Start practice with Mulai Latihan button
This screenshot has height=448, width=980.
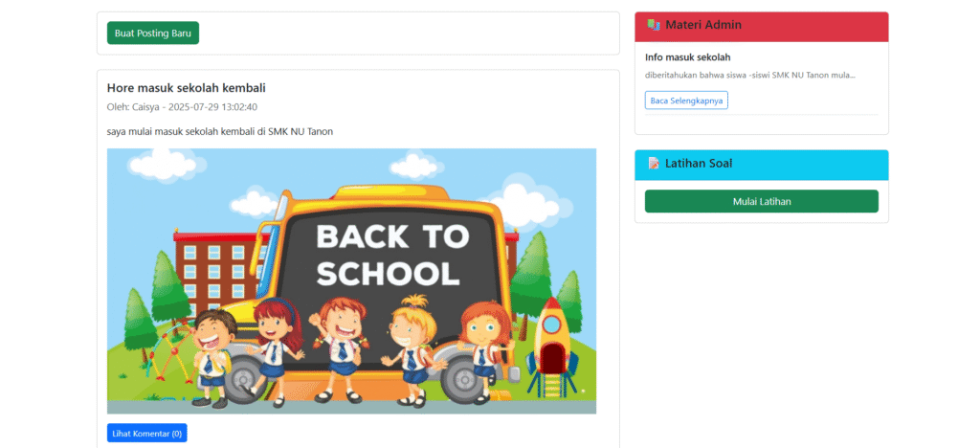point(761,201)
